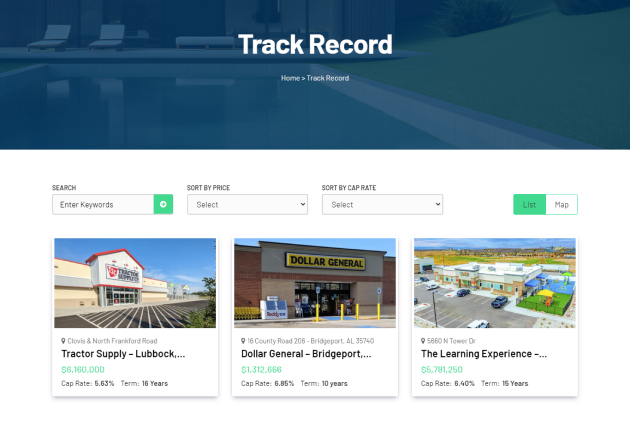Open The Learning Experience aerial photo
Image resolution: width=630 pixels, height=426 pixels.
point(495,283)
